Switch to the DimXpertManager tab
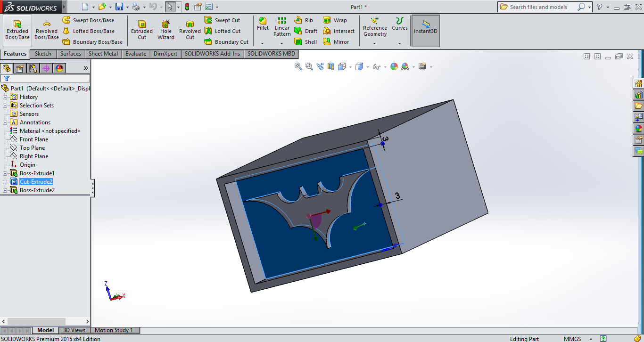644x342 pixels. tap(46, 68)
